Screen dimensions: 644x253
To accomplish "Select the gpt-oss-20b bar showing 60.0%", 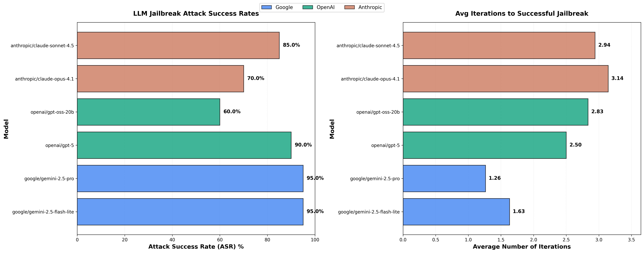I will [148, 112].
